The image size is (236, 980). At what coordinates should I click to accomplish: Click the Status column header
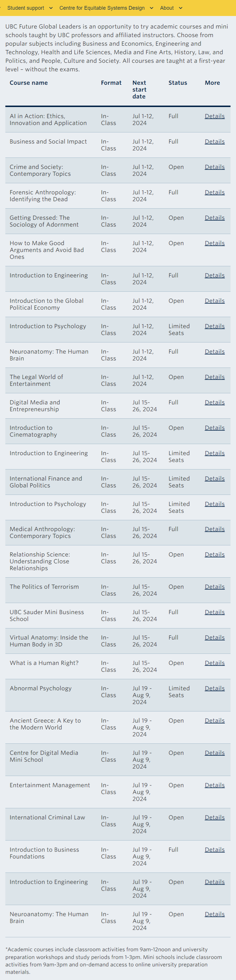(x=178, y=83)
